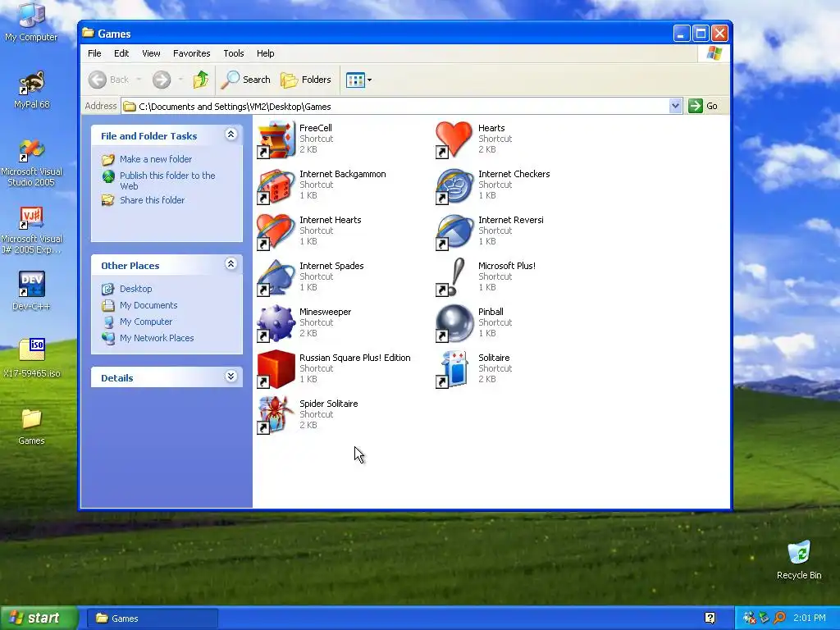Select the FreeCell shortcut icon
This screenshot has width=840, height=630.
276,139
